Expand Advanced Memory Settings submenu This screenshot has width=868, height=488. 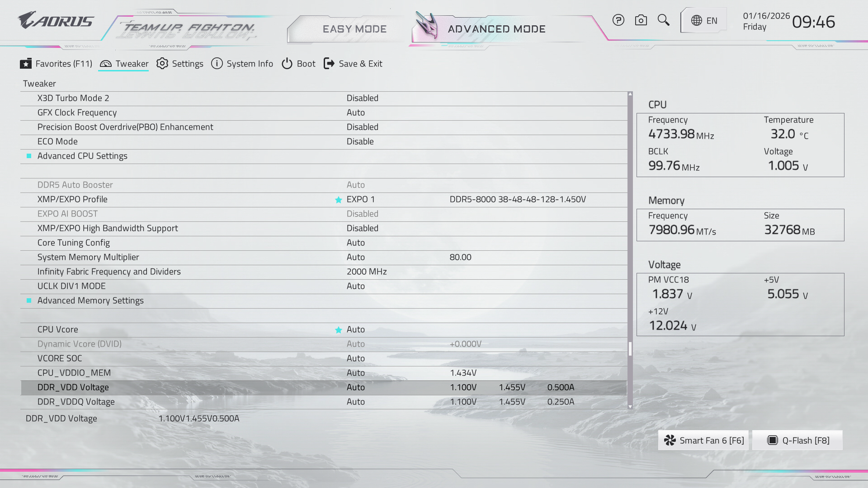coord(90,300)
